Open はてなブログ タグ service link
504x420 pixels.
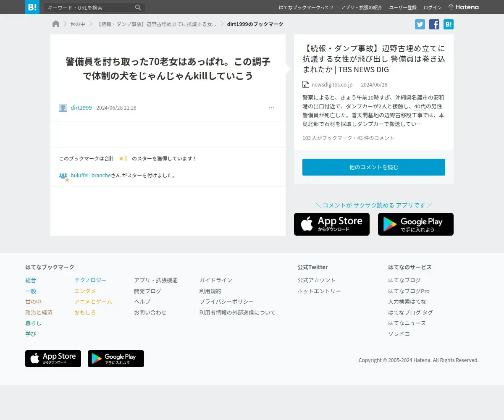[x=410, y=312]
